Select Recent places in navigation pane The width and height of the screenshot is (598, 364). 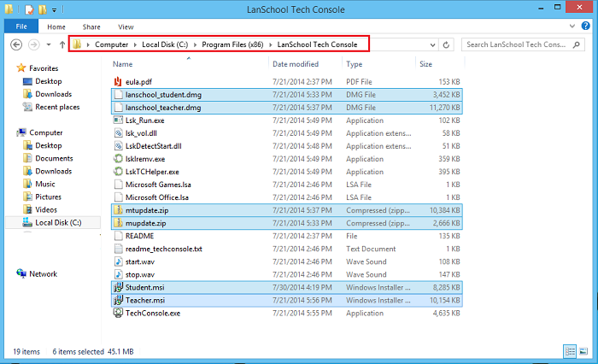pyautogui.click(x=57, y=107)
